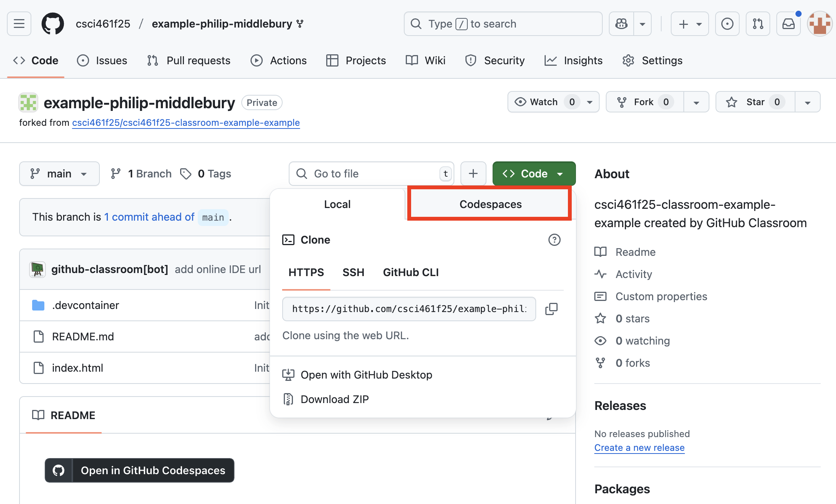
Task: Open the Copilot options dropdown arrow
Action: [642, 24]
